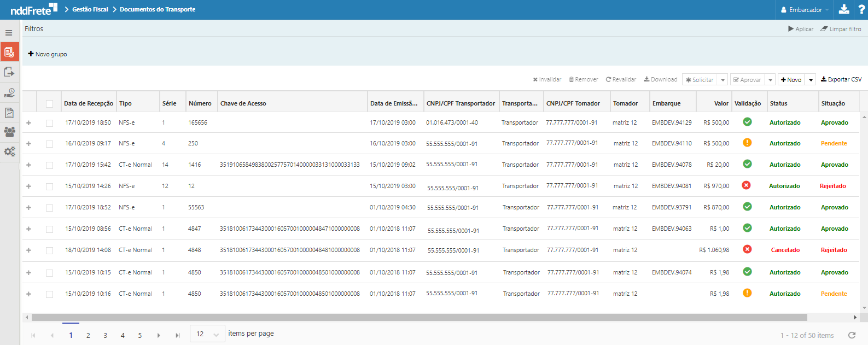Image resolution: width=868 pixels, height=345 pixels.
Task: Open help question mark icon
Action: (x=861, y=9)
